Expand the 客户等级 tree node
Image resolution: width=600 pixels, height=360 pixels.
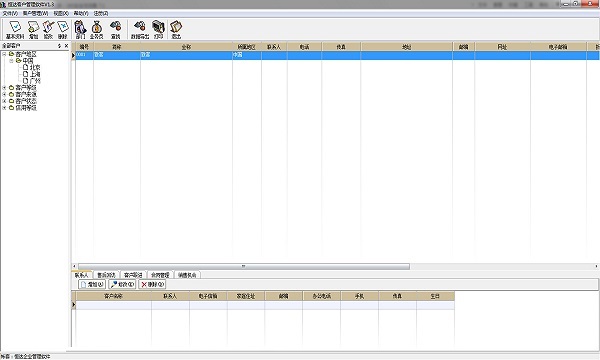click(5, 88)
